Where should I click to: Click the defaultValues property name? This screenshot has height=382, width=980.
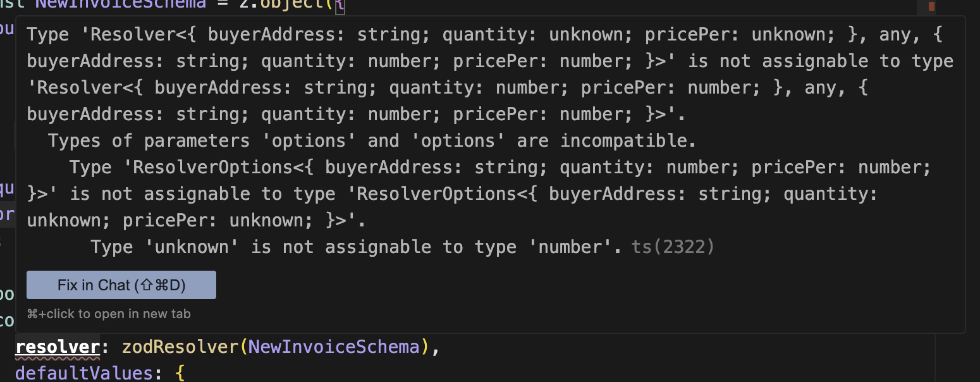(84, 373)
